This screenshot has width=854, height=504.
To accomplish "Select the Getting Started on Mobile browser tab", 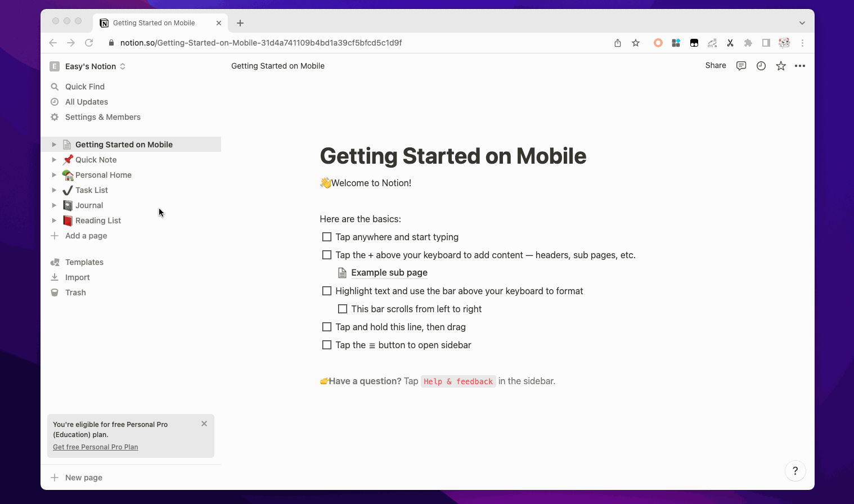I will (160, 23).
